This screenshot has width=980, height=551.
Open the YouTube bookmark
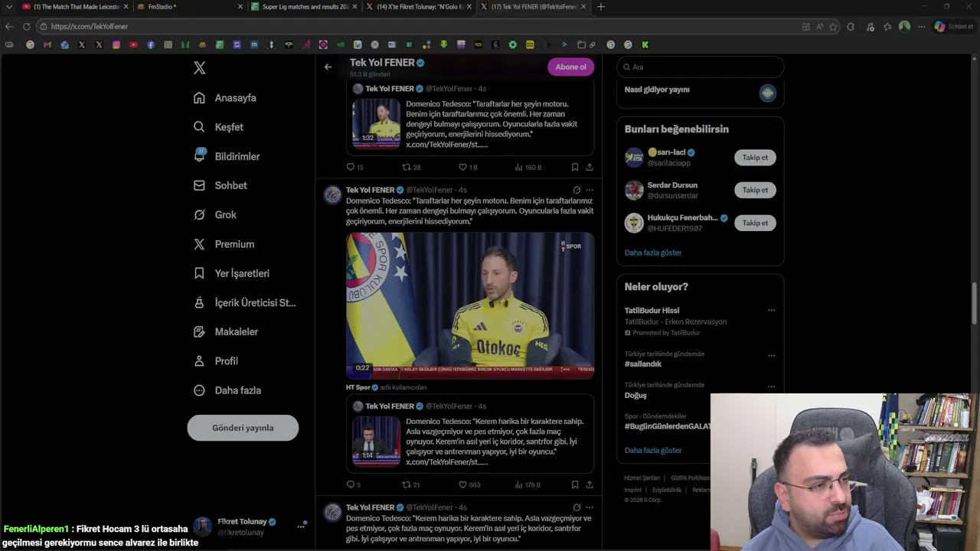pyautogui.click(x=133, y=44)
